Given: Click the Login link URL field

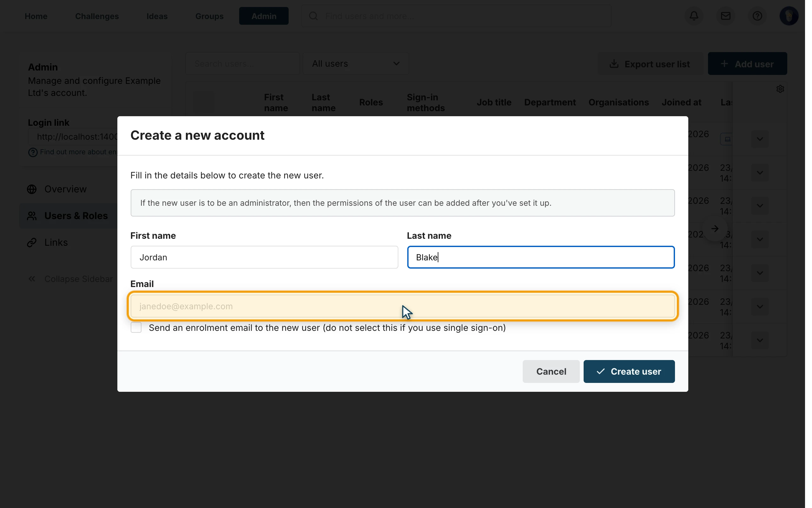Looking at the screenshot, I should (x=73, y=137).
